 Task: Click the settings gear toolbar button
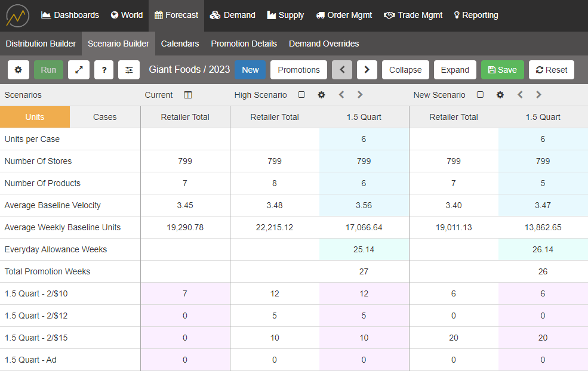pyautogui.click(x=18, y=70)
